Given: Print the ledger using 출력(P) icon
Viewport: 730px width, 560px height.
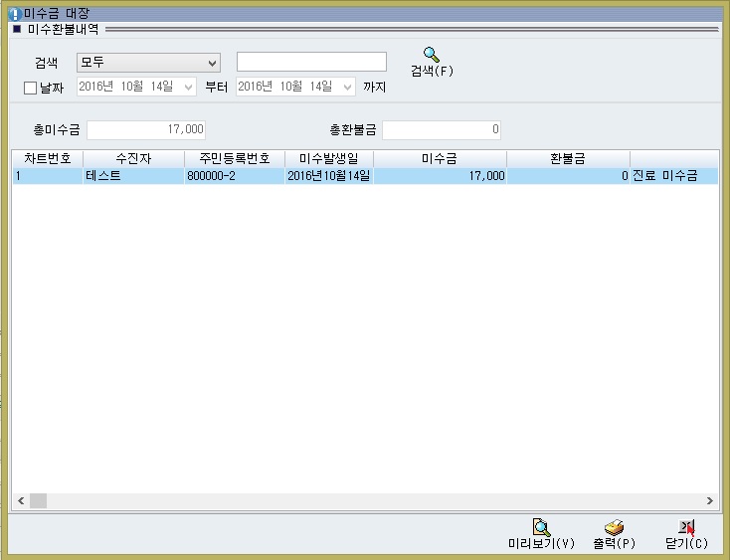Looking at the screenshot, I should tap(614, 527).
